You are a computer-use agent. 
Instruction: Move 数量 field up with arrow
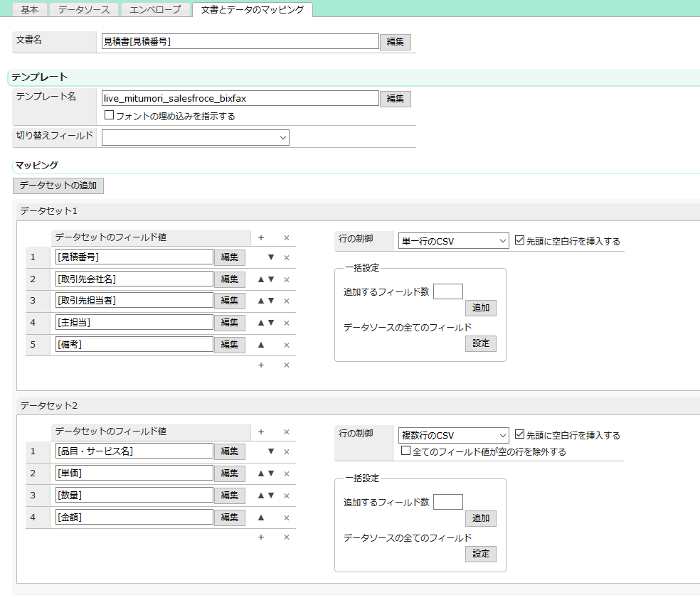[x=261, y=495]
